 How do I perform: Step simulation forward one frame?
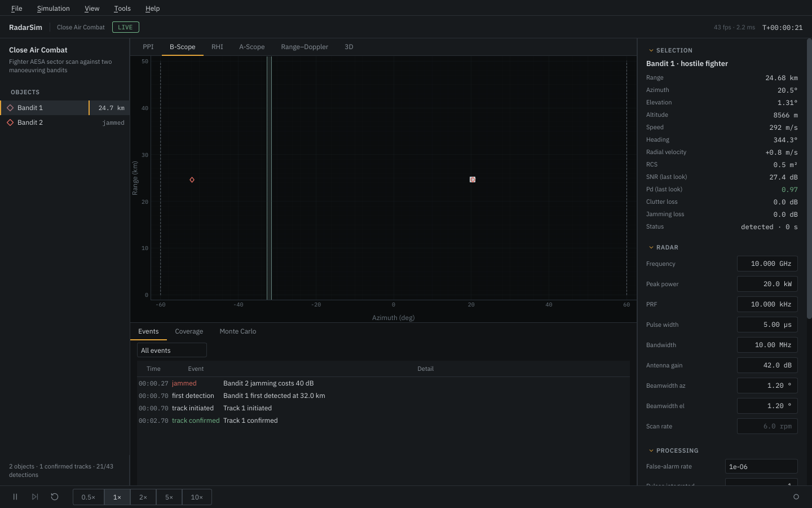tap(35, 497)
